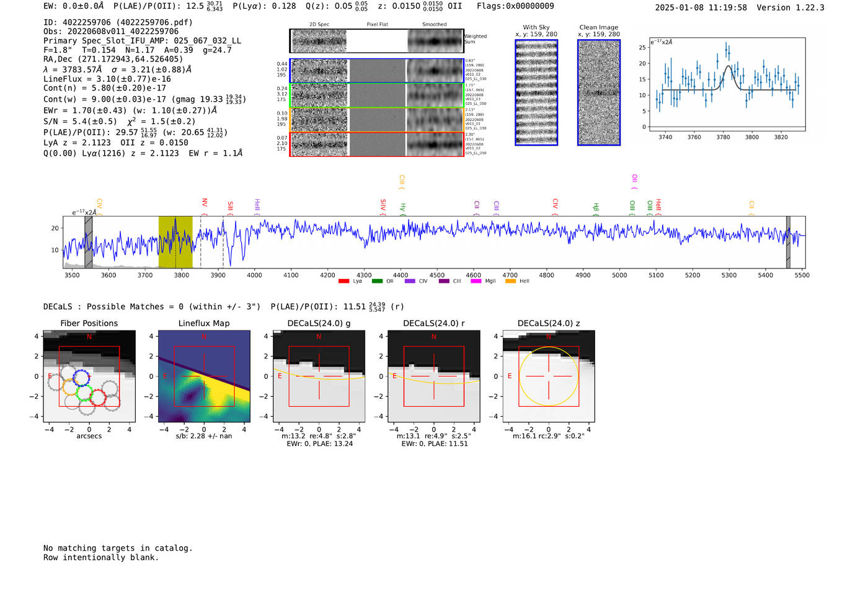Select the blue-bordered fiber 2D spectrum row
This screenshot has height=591, width=868.
377,71
